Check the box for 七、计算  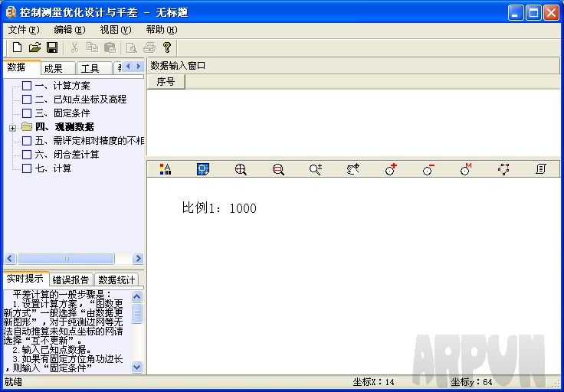[x=27, y=168]
